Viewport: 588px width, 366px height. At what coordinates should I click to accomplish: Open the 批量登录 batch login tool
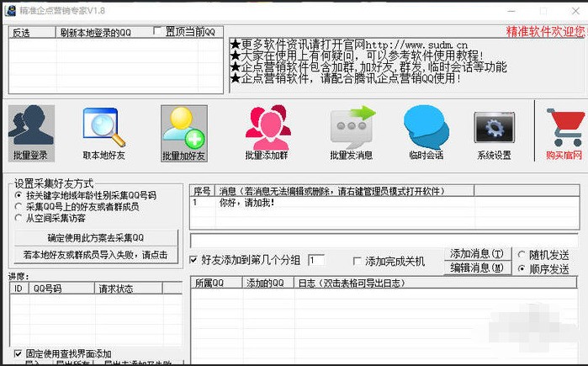[31, 134]
